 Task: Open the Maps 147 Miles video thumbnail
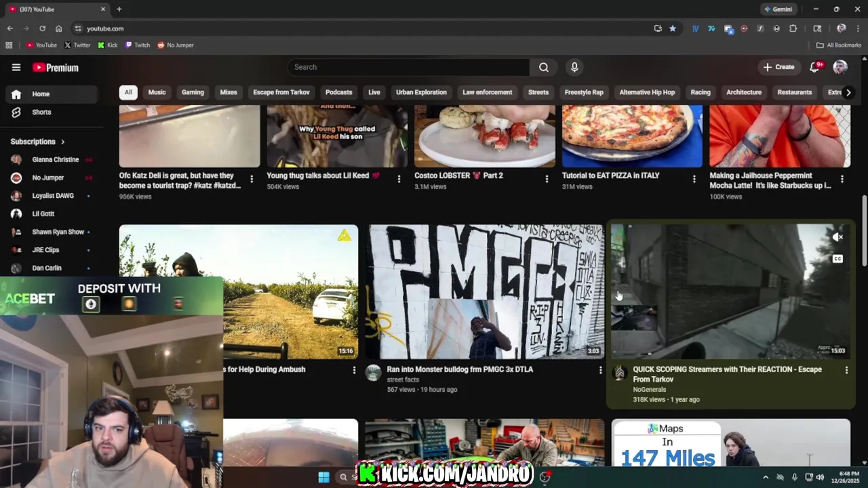point(730,443)
